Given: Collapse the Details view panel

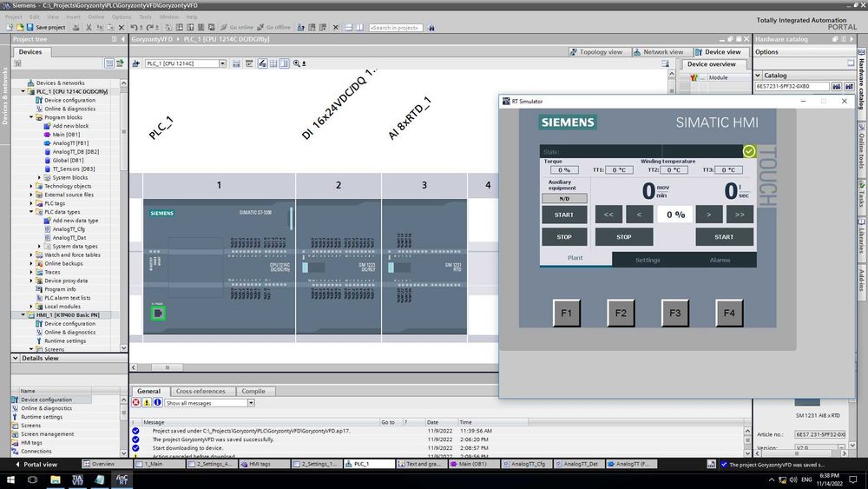Looking at the screenshot, I should pyautogui.click(x=16, y=359).
